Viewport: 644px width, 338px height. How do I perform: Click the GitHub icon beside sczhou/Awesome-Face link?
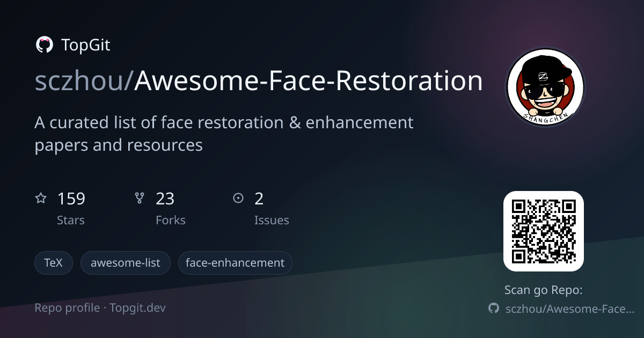pos(494,308)
